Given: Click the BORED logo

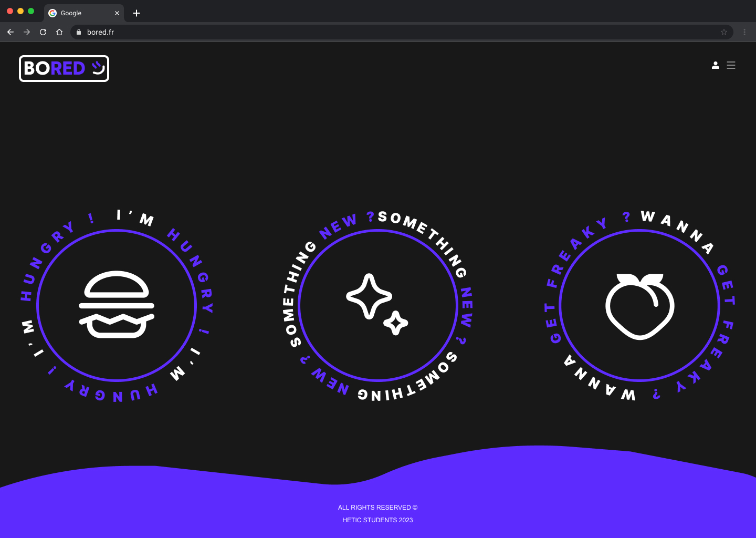Looking at the screenshot, I should (64, 68).
